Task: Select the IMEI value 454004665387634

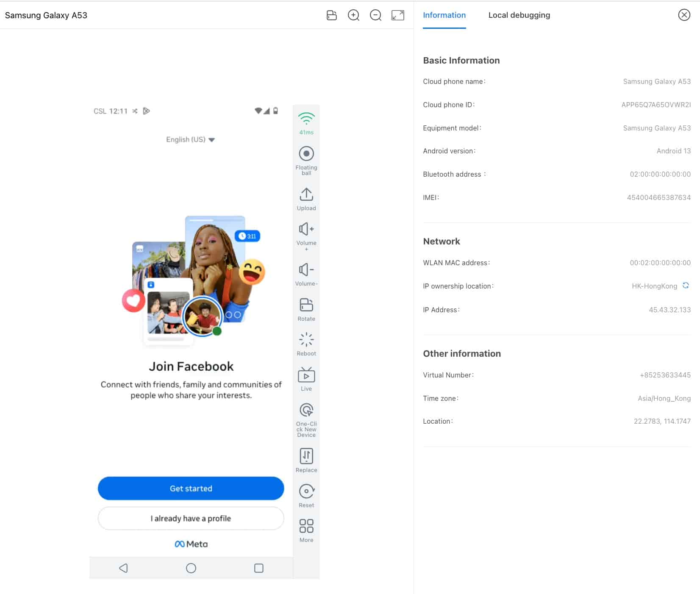Action: [659, 197]
